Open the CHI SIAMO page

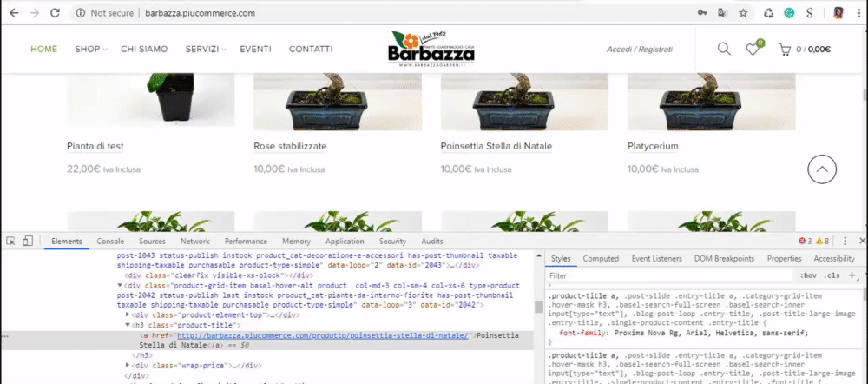point(144,50)
